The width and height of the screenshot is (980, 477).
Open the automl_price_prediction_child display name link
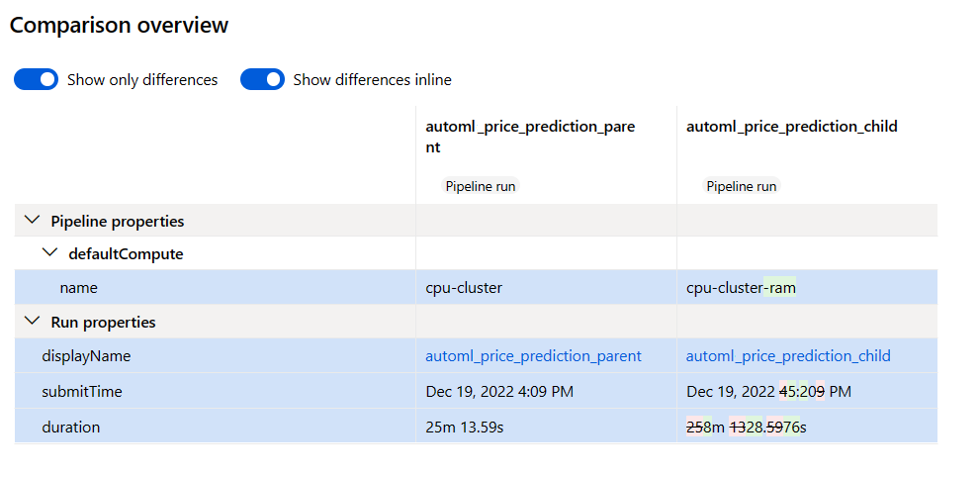(788, 356)
